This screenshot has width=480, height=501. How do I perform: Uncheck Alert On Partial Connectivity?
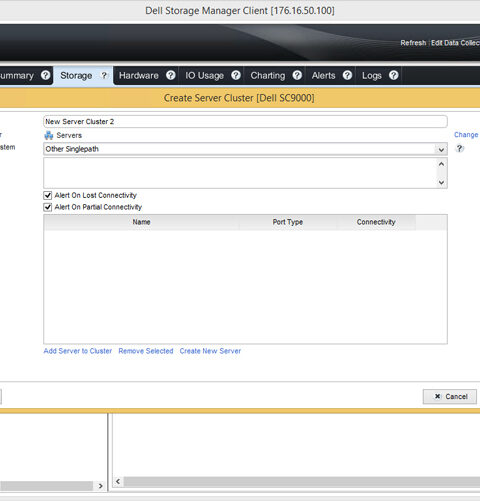pos(48,207)
